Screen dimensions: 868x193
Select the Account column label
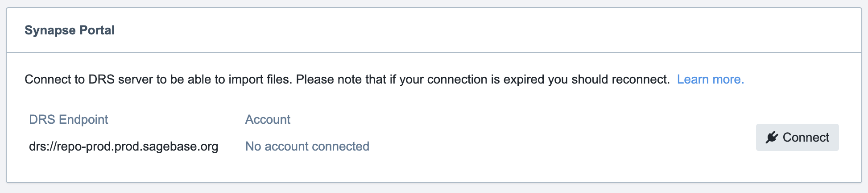(x=268, y=120)
